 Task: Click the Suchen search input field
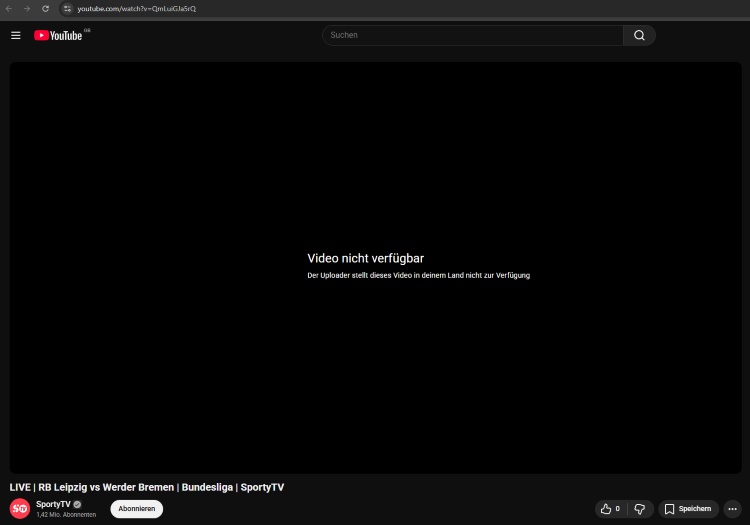473,35
